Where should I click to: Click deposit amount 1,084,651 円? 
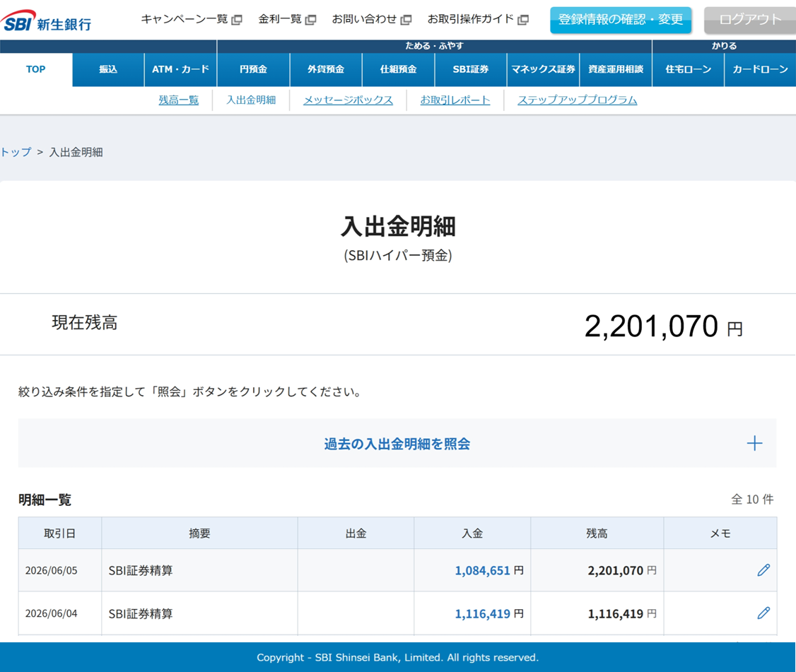click(x=489, y=570)
